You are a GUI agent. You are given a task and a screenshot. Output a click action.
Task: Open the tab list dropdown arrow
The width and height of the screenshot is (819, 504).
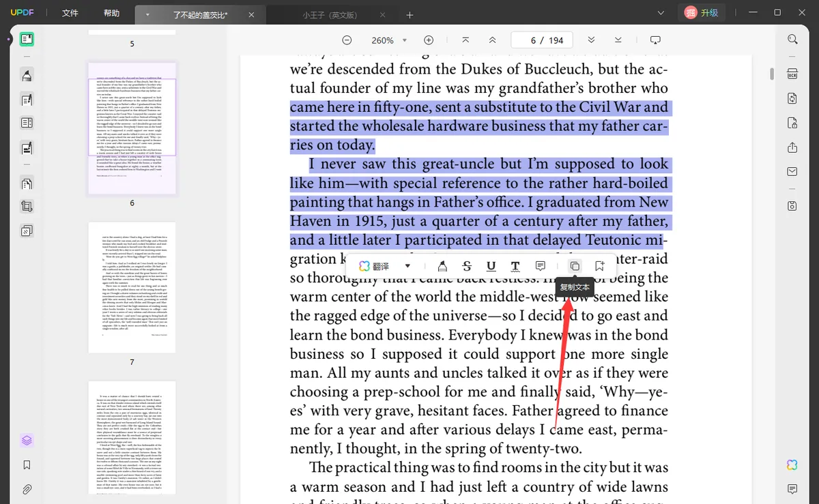coord(147,14)
